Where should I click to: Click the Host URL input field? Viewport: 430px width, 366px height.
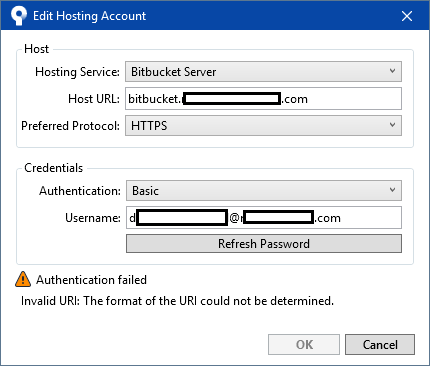(x=263, y=99)
